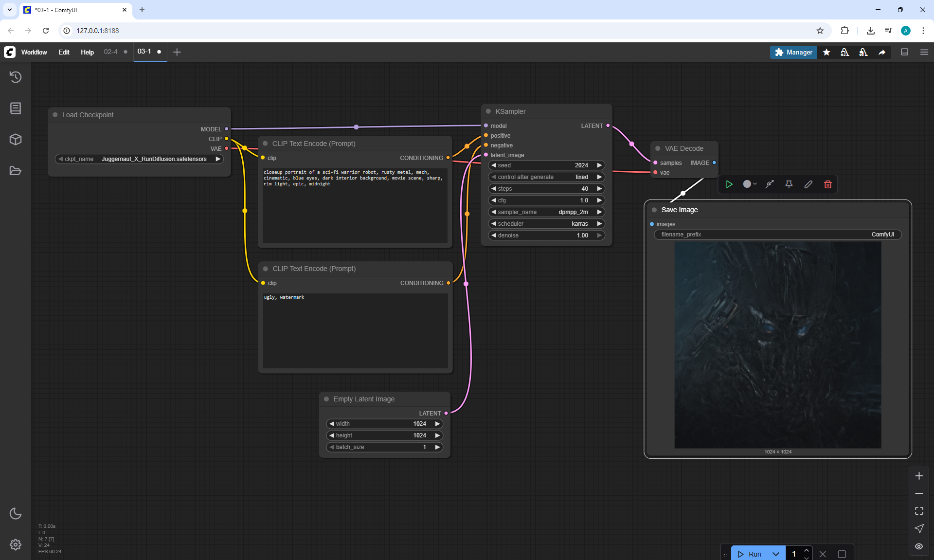Click the sampler_name selector field

tap(546, 212)
